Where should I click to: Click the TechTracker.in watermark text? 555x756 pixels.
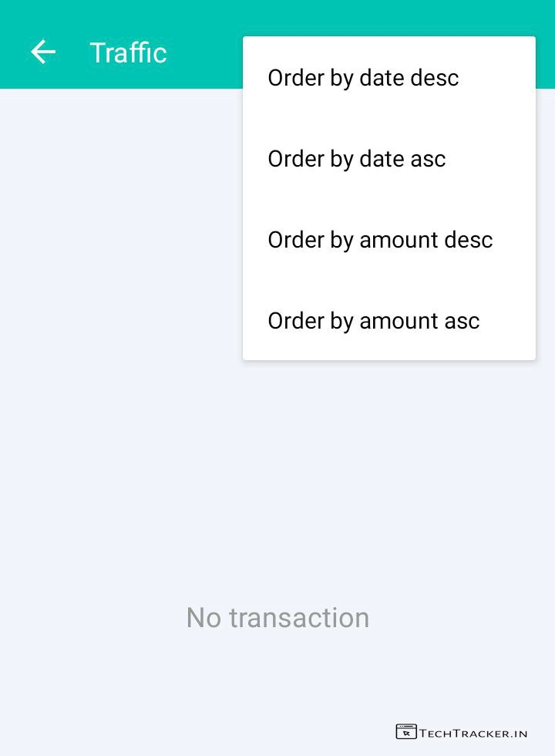pos(473,732)
